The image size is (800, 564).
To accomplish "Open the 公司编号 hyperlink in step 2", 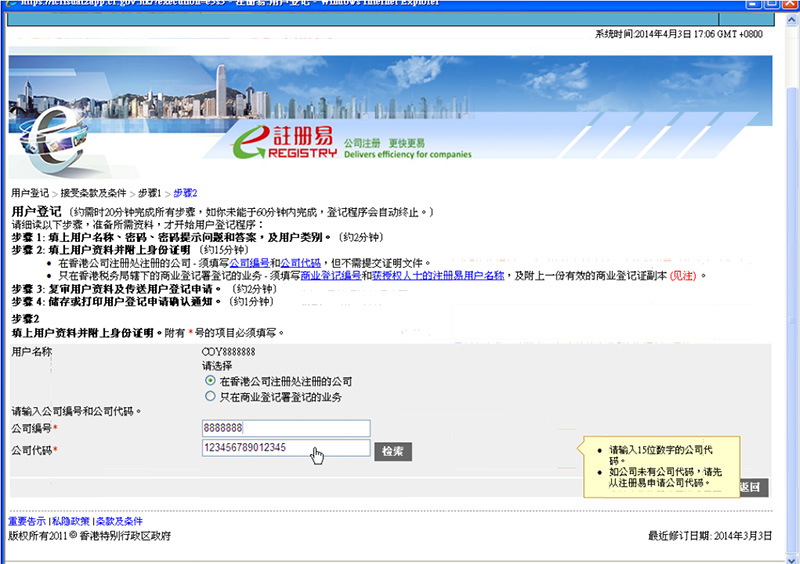I will 249,263.
